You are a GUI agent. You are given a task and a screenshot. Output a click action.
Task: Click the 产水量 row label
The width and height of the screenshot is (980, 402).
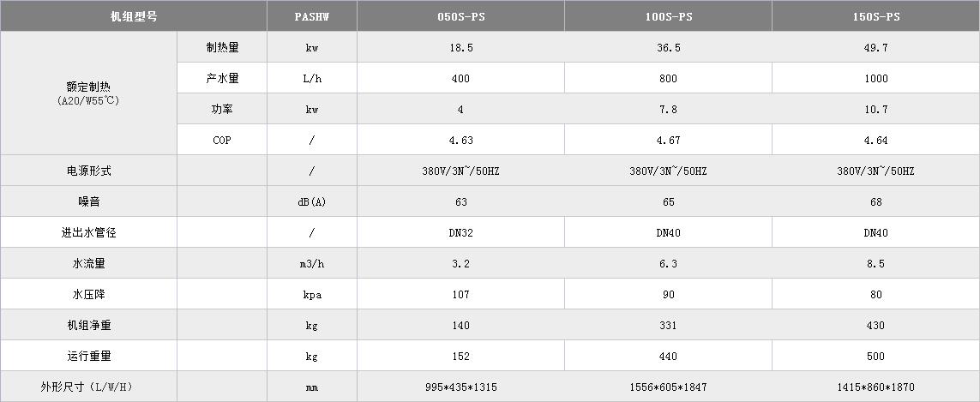222,78
